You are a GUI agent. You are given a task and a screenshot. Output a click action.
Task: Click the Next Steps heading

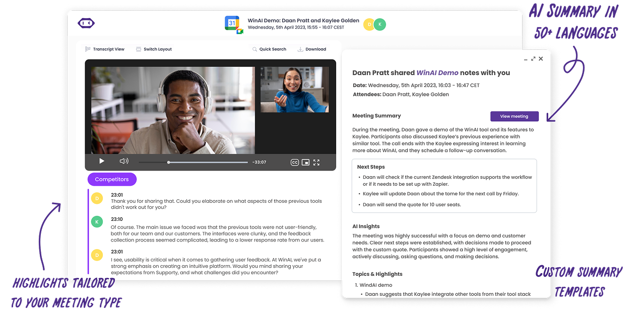[x=371, y=167]
